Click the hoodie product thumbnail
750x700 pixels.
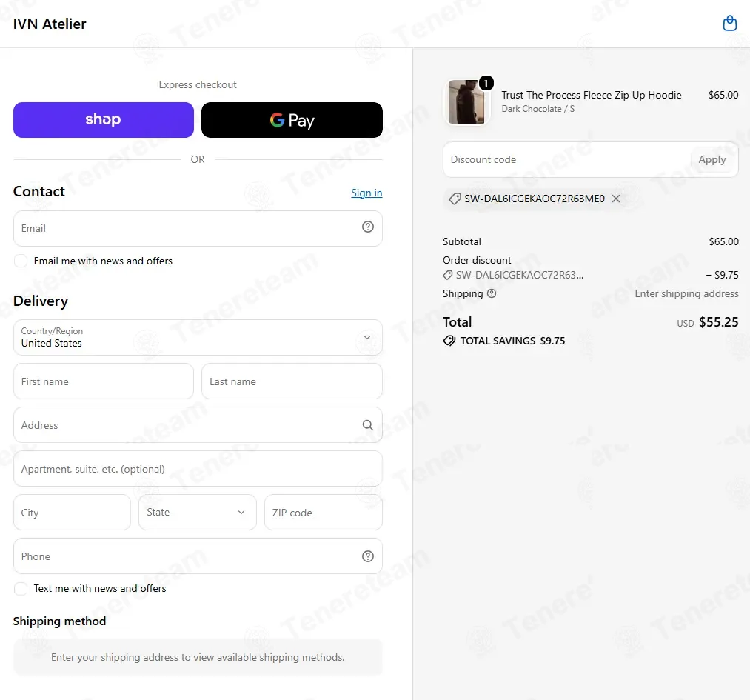tap(466, 102)
